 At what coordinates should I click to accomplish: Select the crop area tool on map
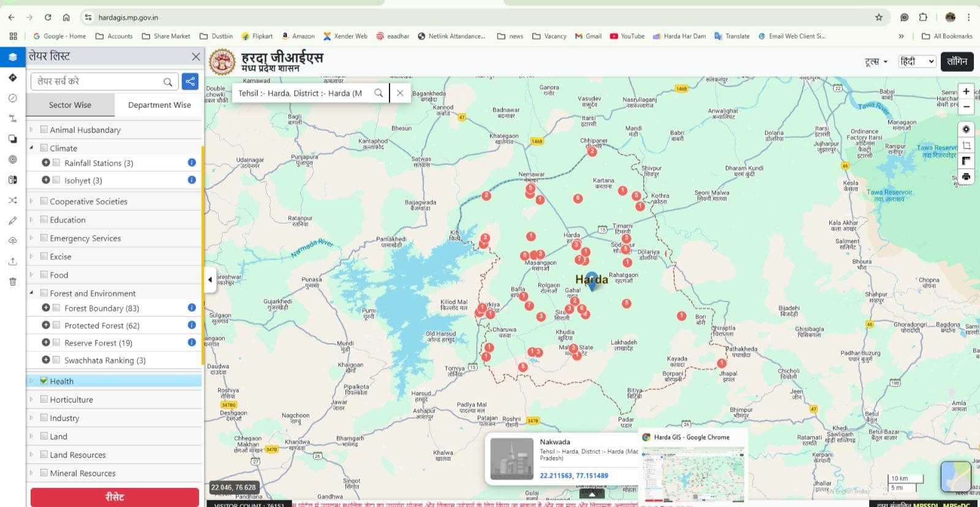click(966, 145)
